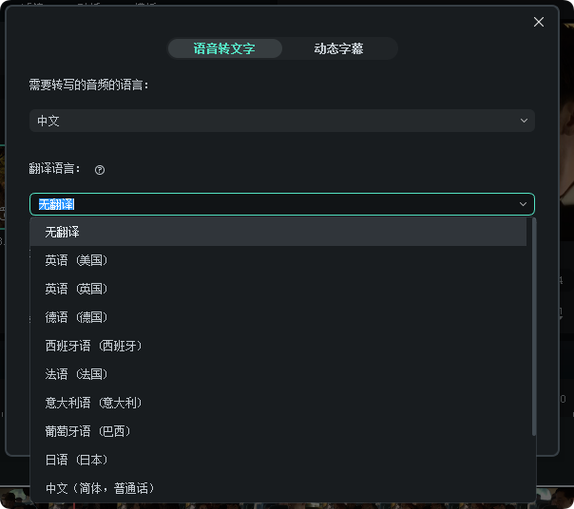The width and height of the screenshot is (574, 509).
Task: Select 法语（法国） option
Action: [278, 374]
